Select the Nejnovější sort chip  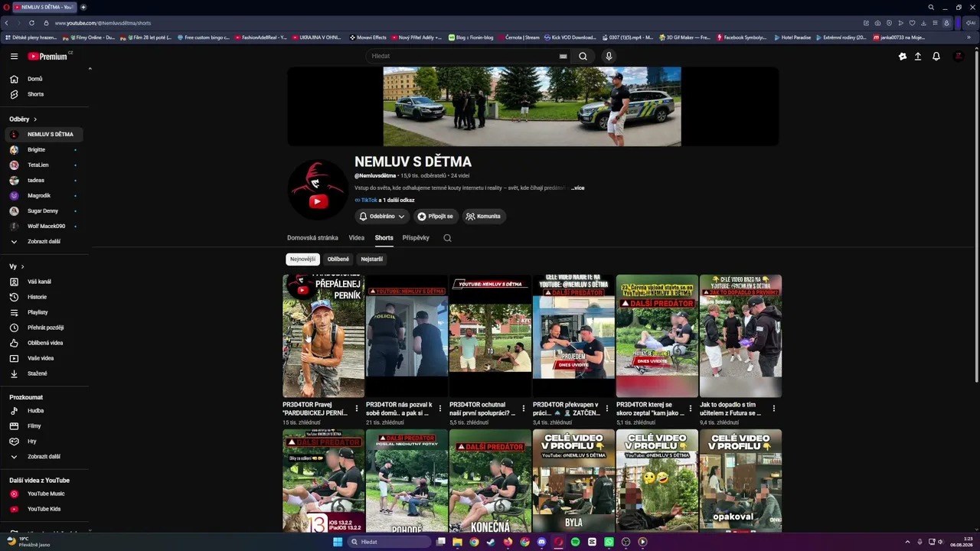(302, 259)
